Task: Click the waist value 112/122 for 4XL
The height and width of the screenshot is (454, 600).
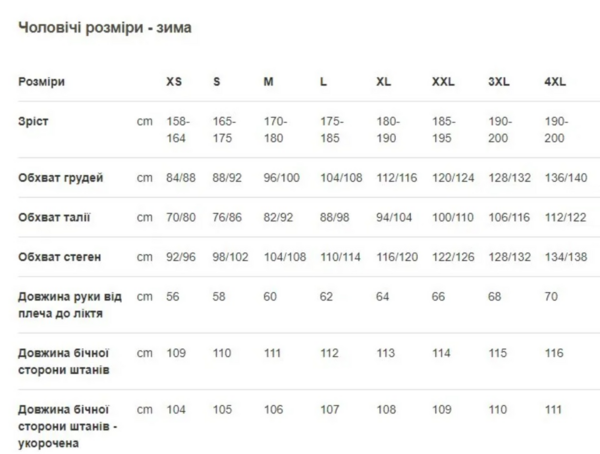Action: click(x=565, y=217)
